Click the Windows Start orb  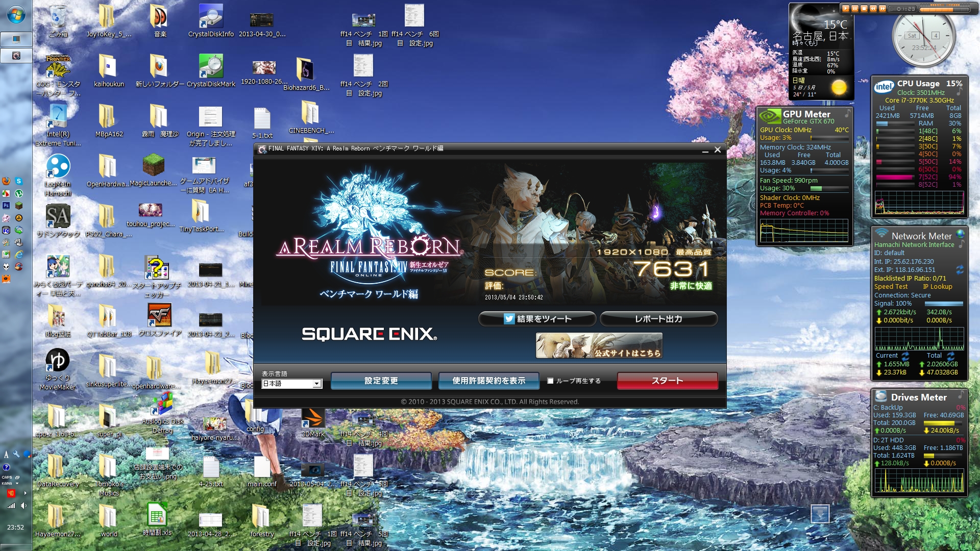pyautogui.click(x=16, y=15)
